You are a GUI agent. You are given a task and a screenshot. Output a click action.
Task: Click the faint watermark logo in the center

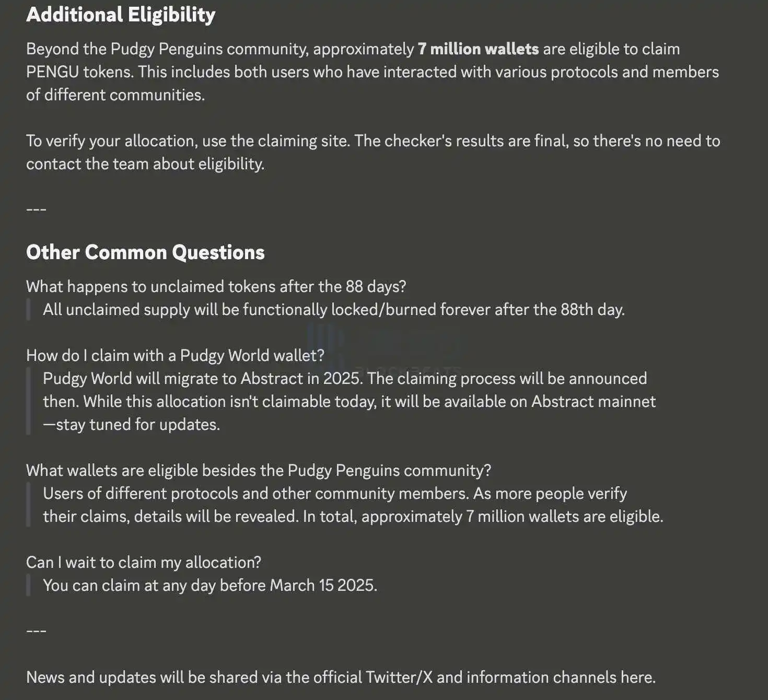(x=384, y=347)
